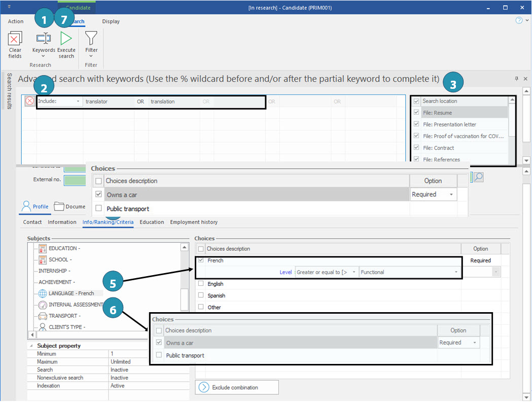This screenshot has width=532, height=402.
Task: Click the Keywords icon in ribbon
Action: click(x=44, y=39)
